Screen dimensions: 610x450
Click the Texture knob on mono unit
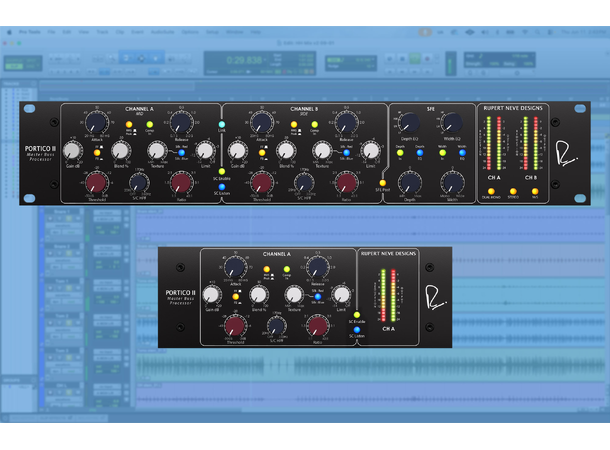pyautogui.click(x=294, y=295)
